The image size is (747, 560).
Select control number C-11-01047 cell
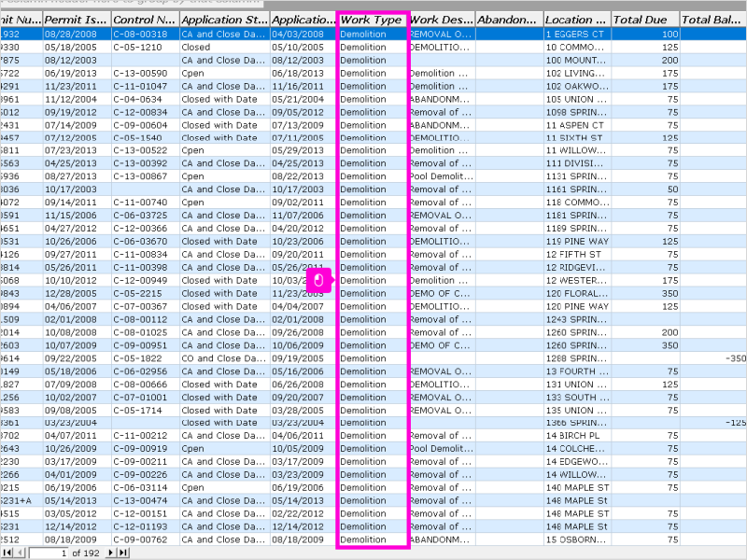(x=145, y=86)
